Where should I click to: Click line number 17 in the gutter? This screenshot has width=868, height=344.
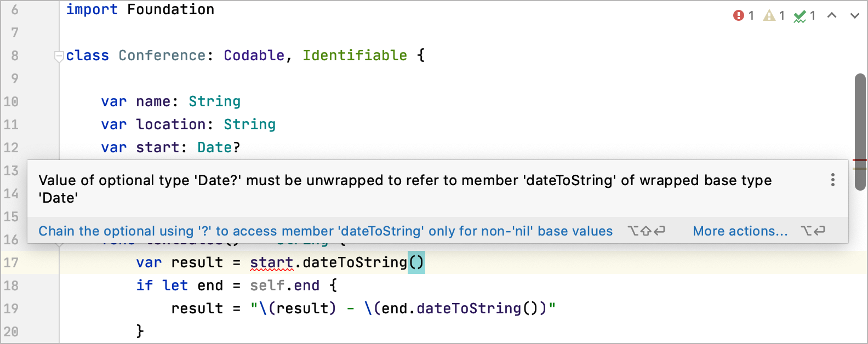(11, 262)
